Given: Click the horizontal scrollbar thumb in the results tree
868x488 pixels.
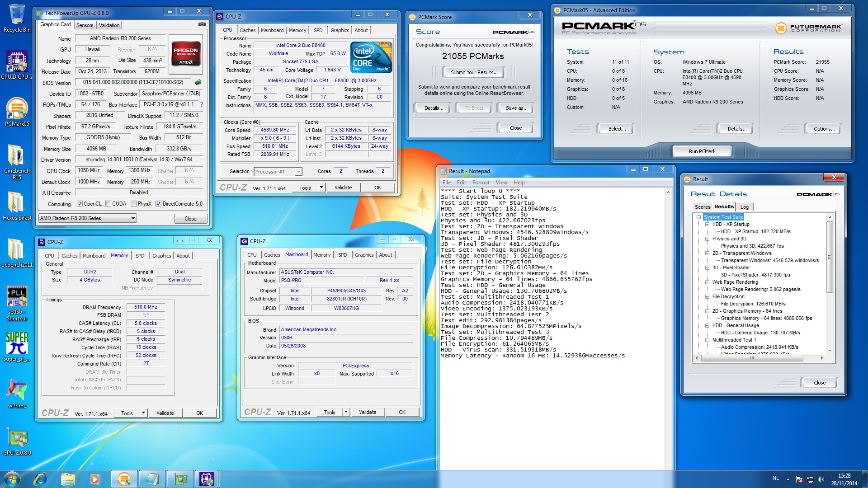Looking at the screenshot, I should point(751,358).
